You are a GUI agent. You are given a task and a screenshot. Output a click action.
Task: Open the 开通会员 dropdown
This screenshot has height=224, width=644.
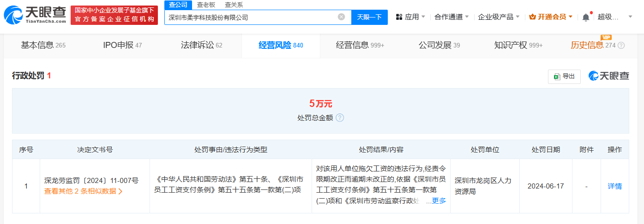point(551,17)
